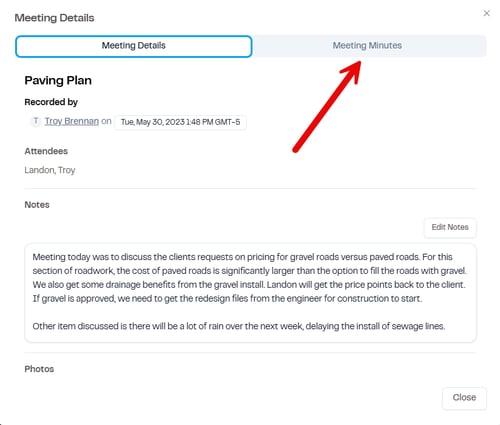The image size is (500, 425).
Task: Click the Paving Plan meeting title
Action: [x=58, y=80]
